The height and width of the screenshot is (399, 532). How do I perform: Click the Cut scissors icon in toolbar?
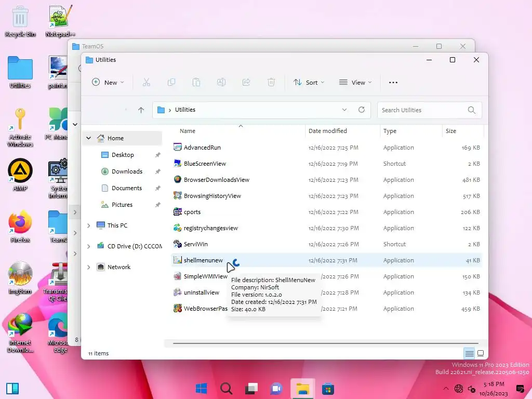click(x=146, y=83)
